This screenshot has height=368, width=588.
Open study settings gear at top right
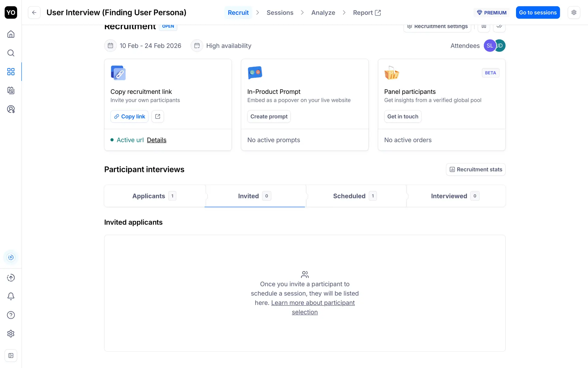574,13
